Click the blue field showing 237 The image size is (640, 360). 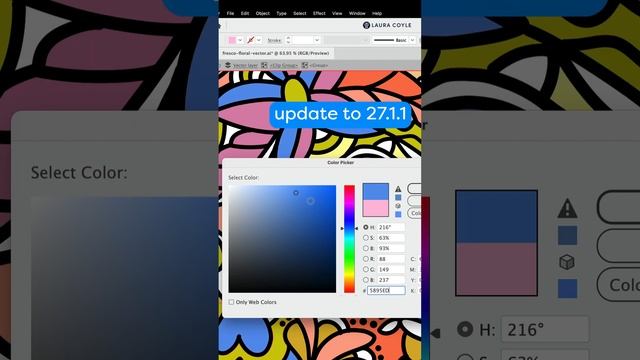[391, 280]
